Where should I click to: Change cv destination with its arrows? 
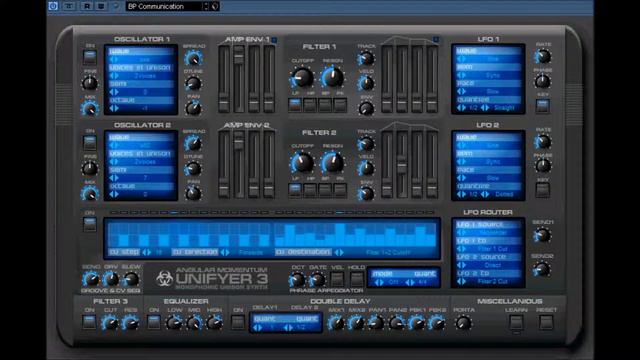tap(339, 252)
